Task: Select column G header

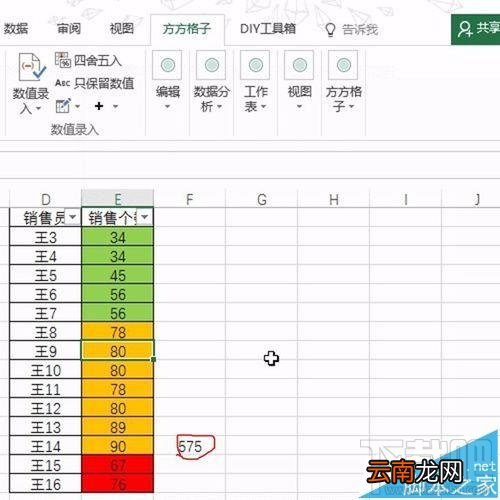Action: pyautogui.click(x=261, y=199)
